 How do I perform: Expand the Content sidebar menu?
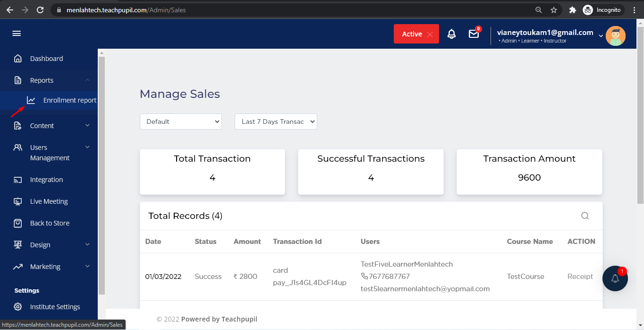point(87,125)
